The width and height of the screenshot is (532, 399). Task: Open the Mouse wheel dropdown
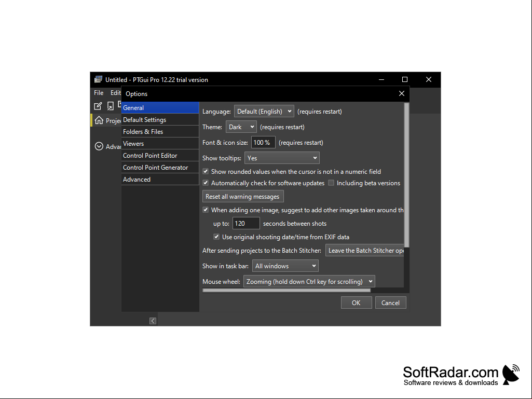309,282
